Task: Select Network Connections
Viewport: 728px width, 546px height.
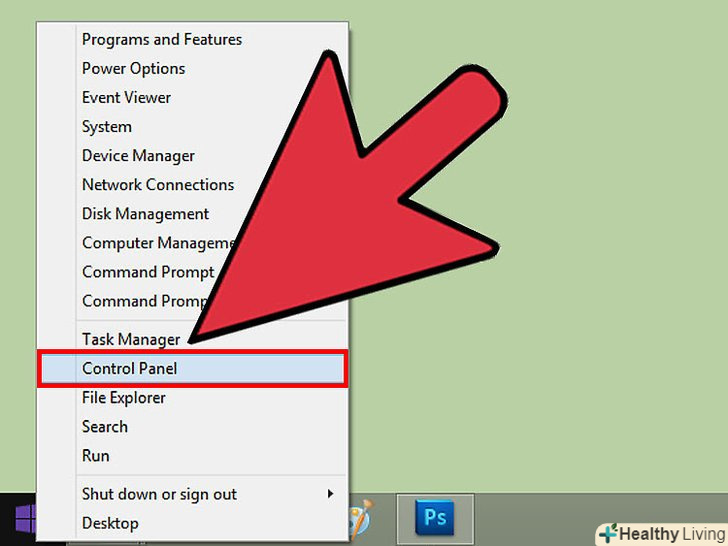Action: [x=158, y=185]
